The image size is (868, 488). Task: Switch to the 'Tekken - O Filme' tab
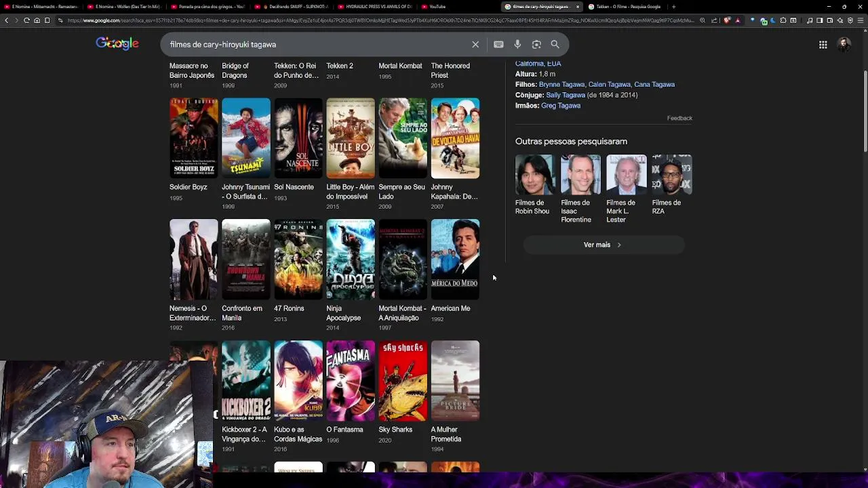(625, 7)
